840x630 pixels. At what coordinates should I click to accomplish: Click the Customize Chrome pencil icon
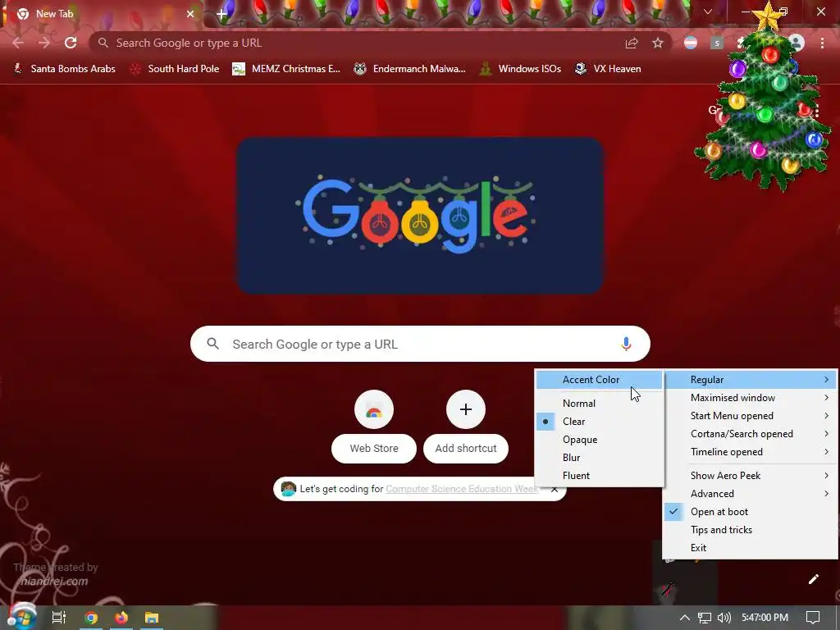(x=813, y=579)
